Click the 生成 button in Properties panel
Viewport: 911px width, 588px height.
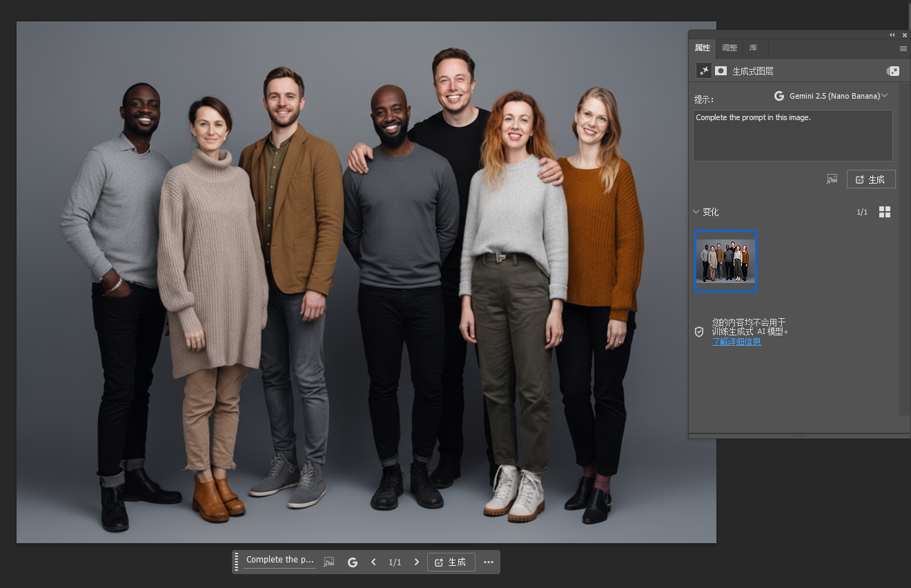pos(870,179)
